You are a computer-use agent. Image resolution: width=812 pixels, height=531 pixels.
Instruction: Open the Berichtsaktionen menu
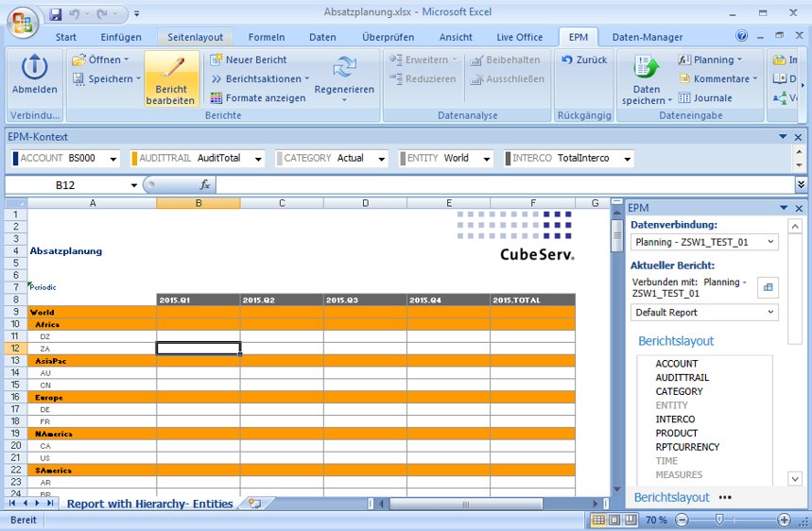point(261,78)
